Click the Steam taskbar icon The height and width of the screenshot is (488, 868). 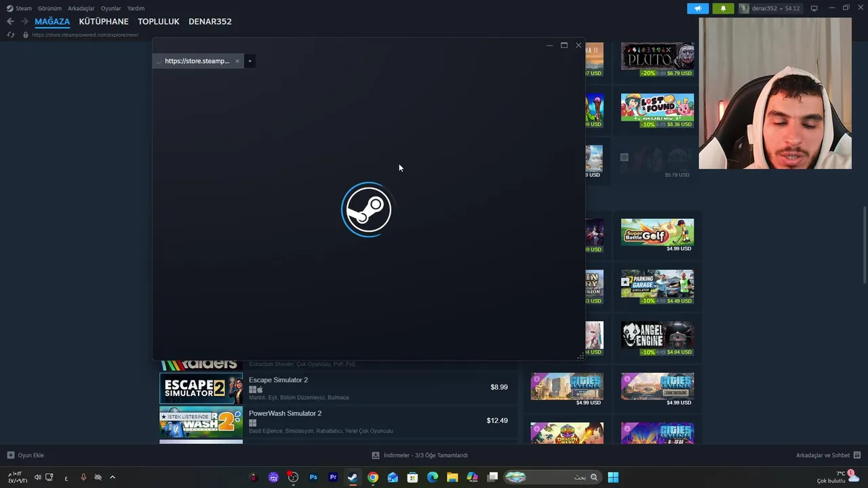(353, 477)
